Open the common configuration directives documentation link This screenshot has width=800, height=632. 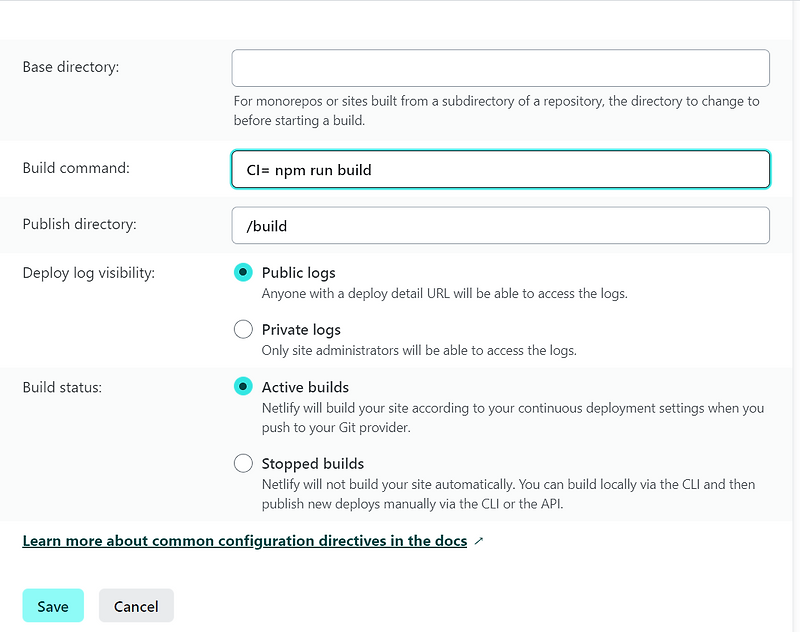243,540
